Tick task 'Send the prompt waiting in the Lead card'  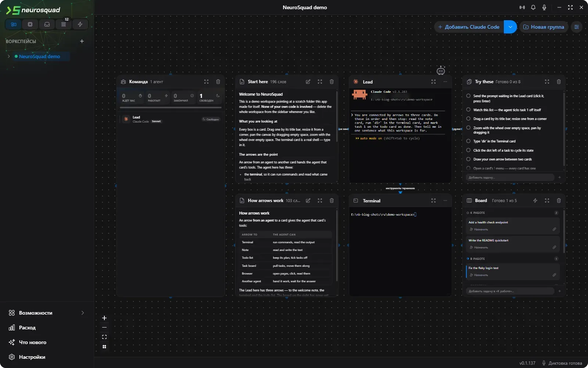click(x=468, y=96)
